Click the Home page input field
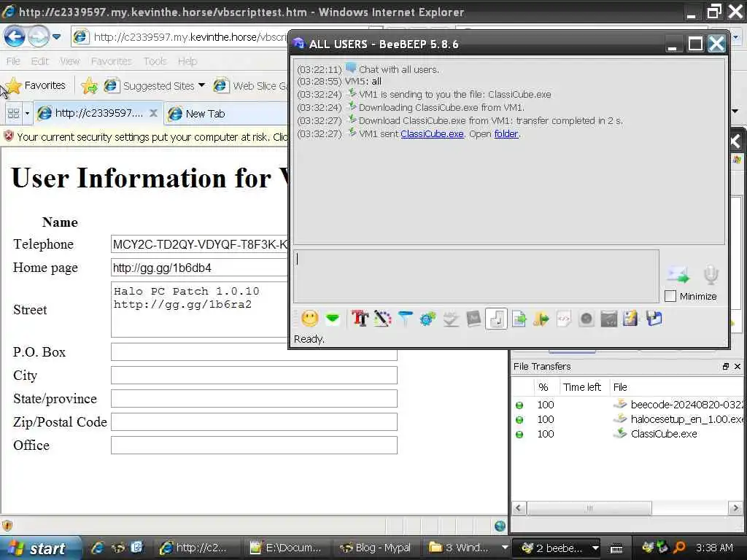Viewport: 747px width, 560px height. 200,268
